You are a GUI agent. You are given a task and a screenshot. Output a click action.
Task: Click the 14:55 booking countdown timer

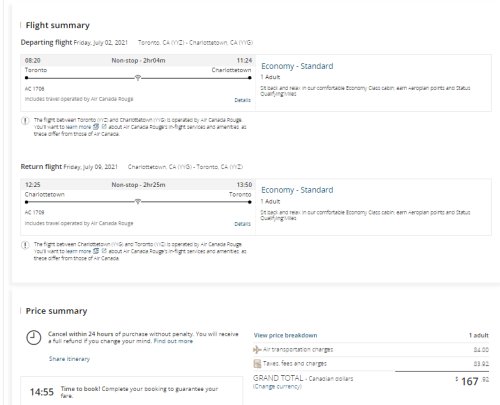(x=42, y=392)
